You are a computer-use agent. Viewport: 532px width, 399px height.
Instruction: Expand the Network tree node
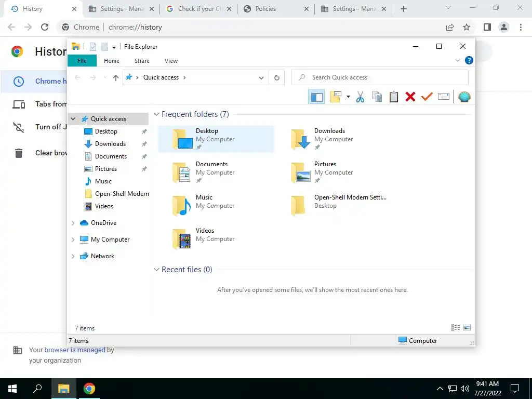(x=73, y=256)
